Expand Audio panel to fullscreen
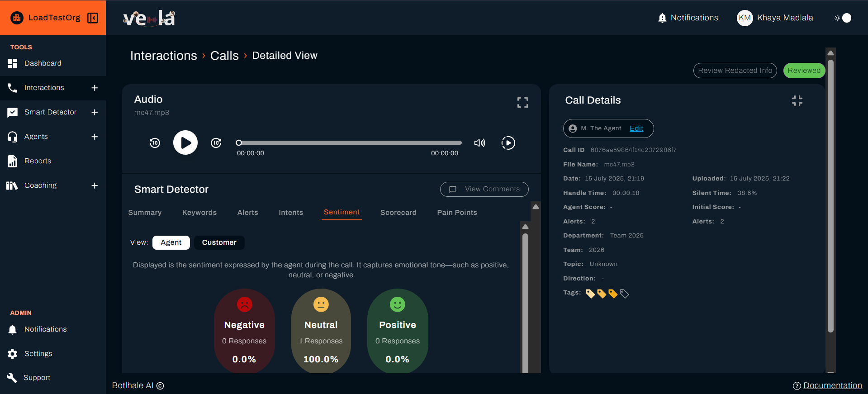The image size is (868, 394). (522, 103)
